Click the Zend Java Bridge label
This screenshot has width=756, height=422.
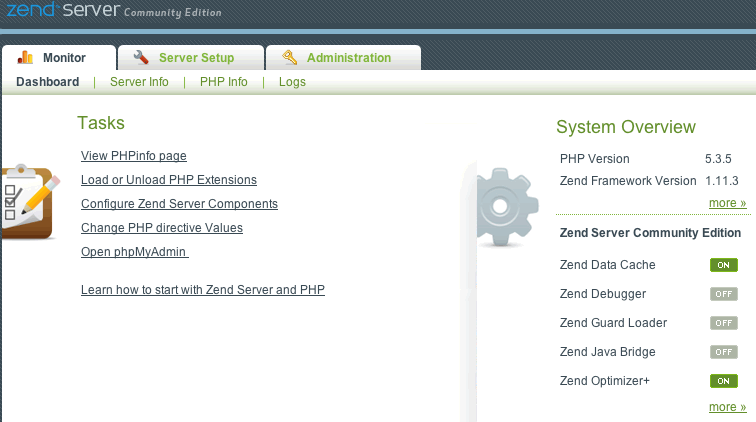point(608,352)
